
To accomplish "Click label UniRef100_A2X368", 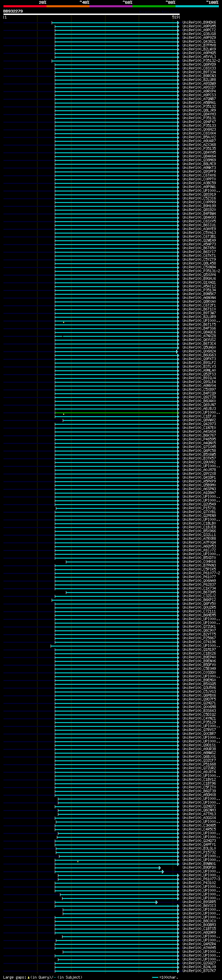I will pyautogui.click(x=199, y=145).
